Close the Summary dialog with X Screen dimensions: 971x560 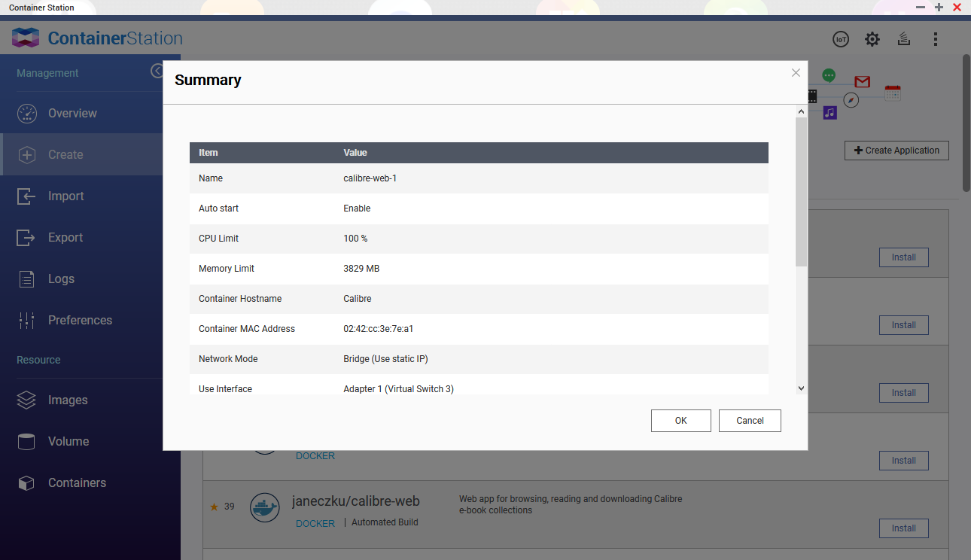[796, 73]
